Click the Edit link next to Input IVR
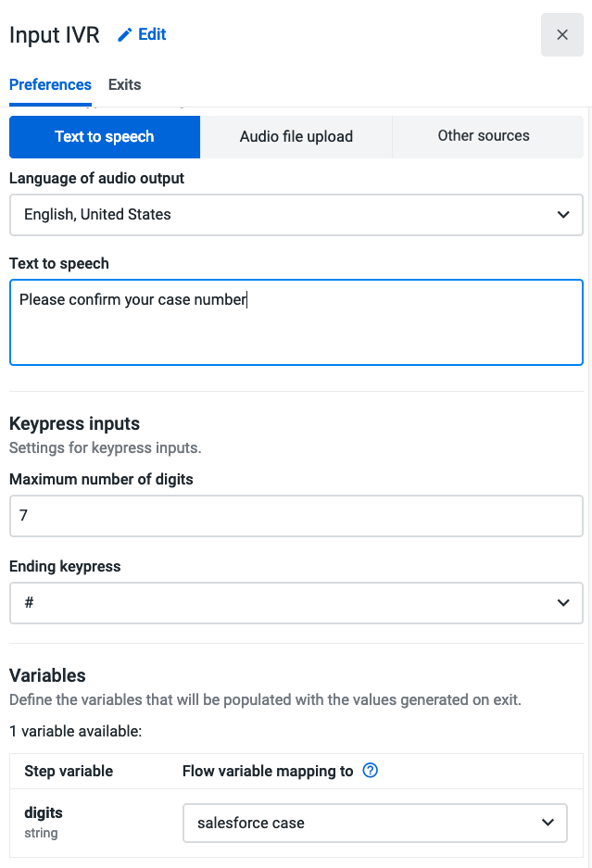 pos(152,34)
